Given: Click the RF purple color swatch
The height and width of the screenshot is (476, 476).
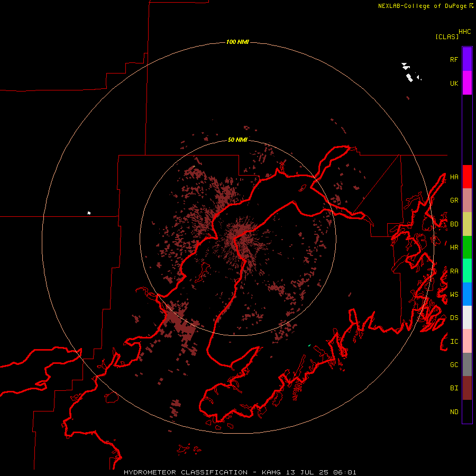Looking at the screenshot, I should coord(467,59).
